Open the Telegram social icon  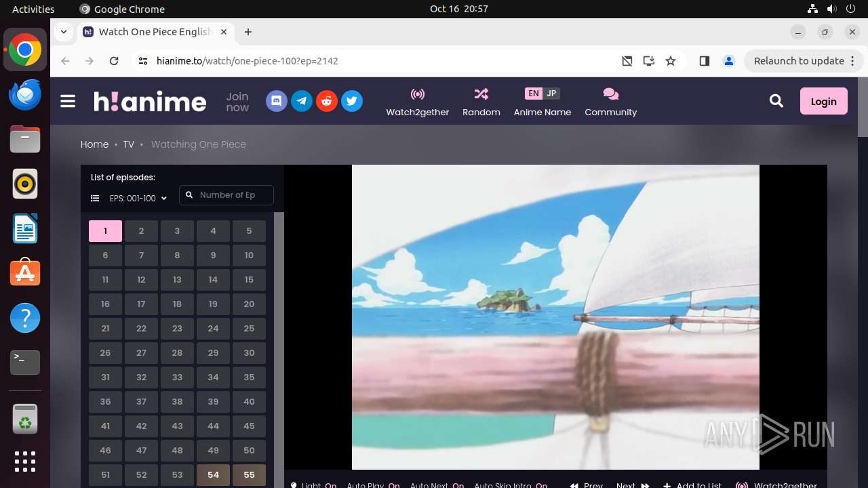[x=302, y=102]
